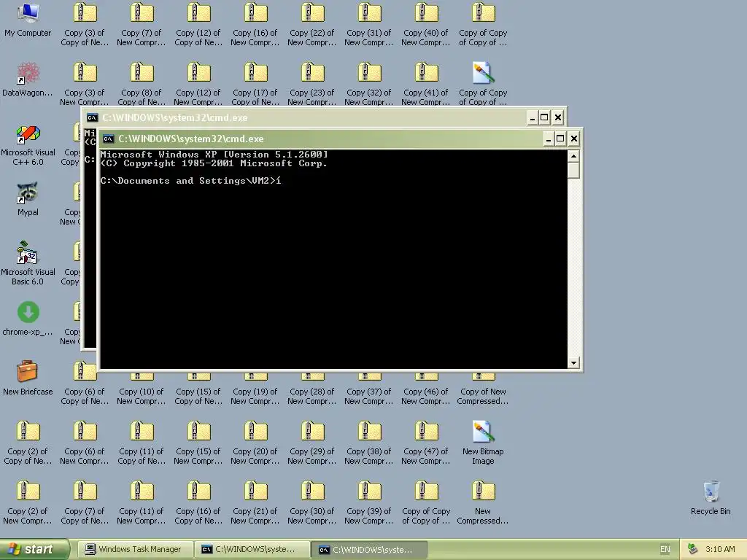747x560 pixels.
Task: Click the scroll up arrow in front cmd window
Action: 573,156
